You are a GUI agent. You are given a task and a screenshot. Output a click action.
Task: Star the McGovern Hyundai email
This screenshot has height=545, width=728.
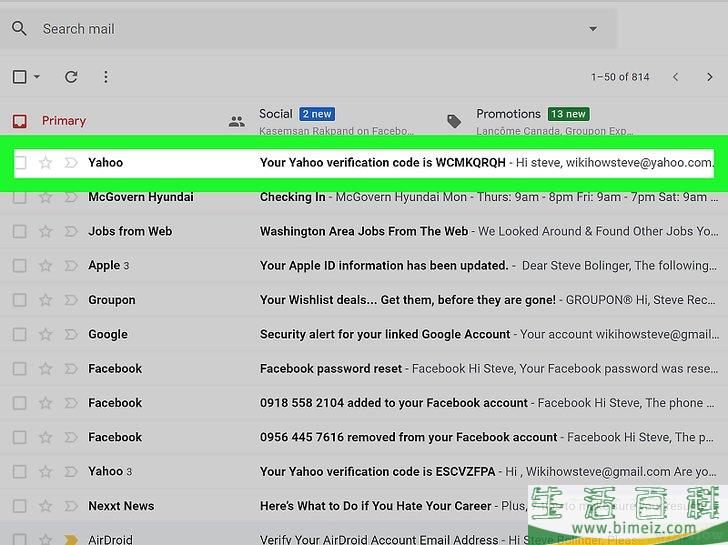click(45, 197)
